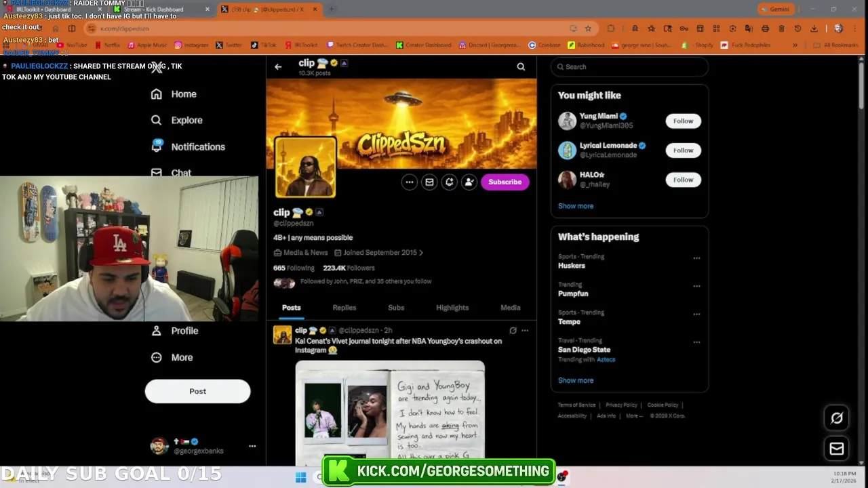The width and height of the screenshot is (868, 488).
Task: Open the profile search magnifier icon
Action: tap(521, 66)
